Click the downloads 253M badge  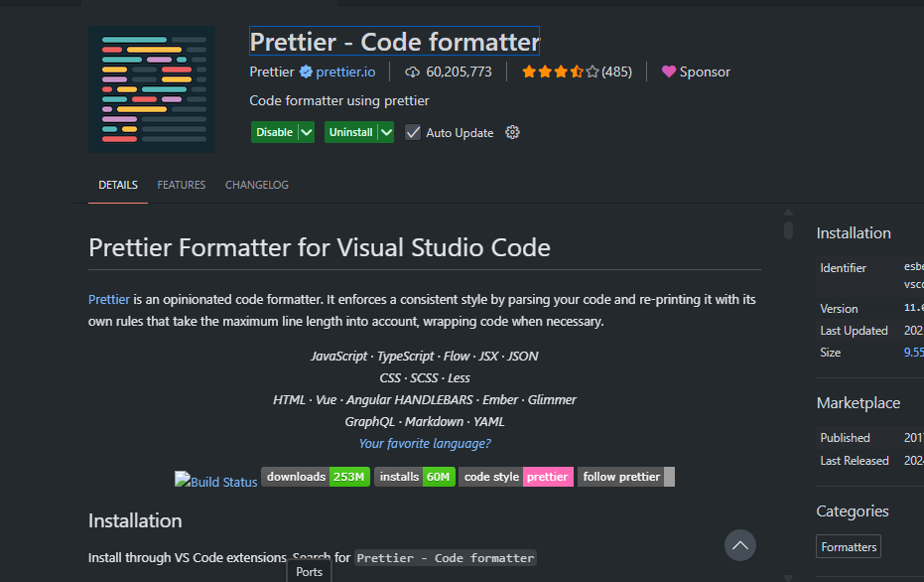coord(316,477)
